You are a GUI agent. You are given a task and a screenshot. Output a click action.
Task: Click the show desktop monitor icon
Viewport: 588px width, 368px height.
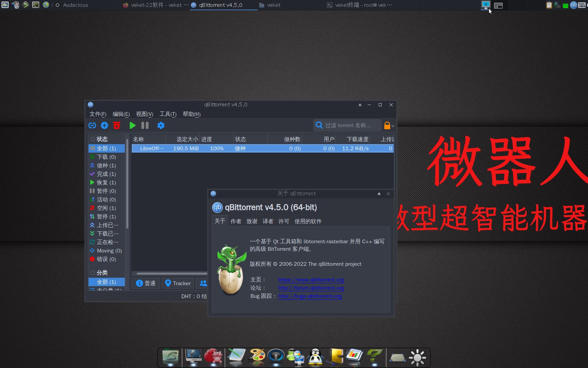(486, 5)
